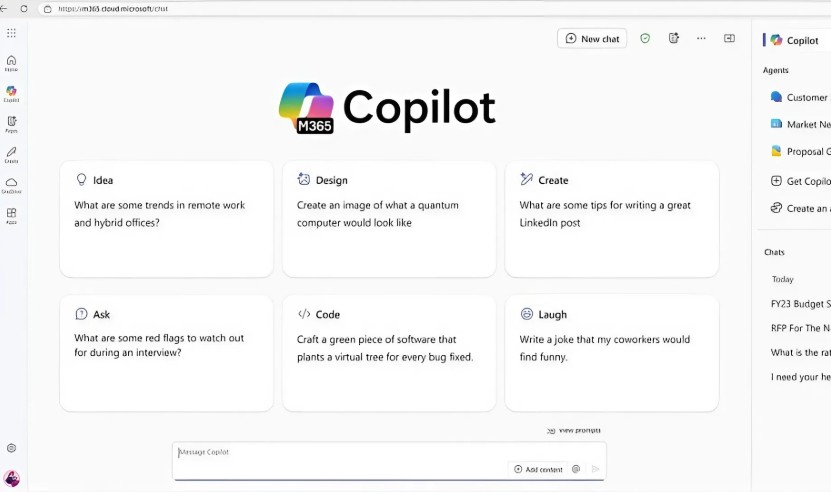Image resolution: width=831 pixels, height=492 pixels.
Task: Start a New chat
Action: [592, 39]
